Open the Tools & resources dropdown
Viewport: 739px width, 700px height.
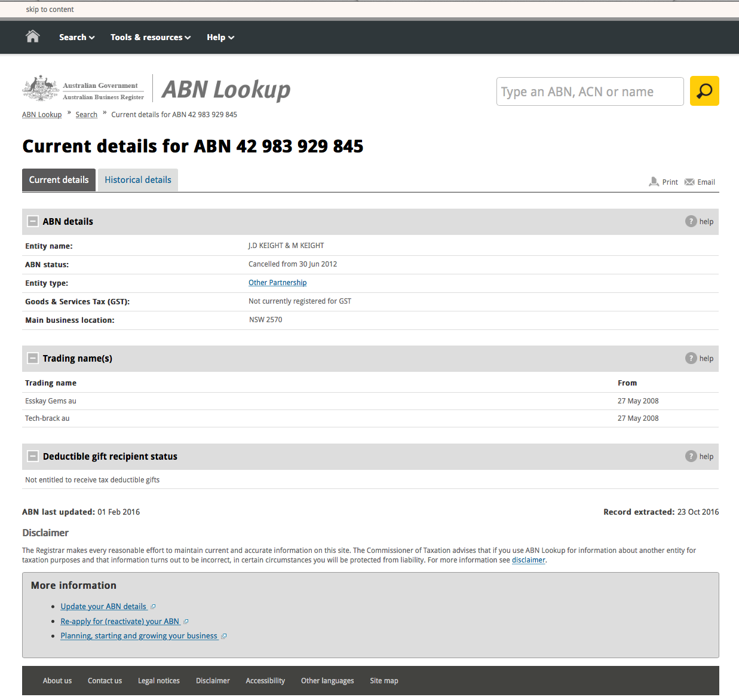tap(151, 37)
